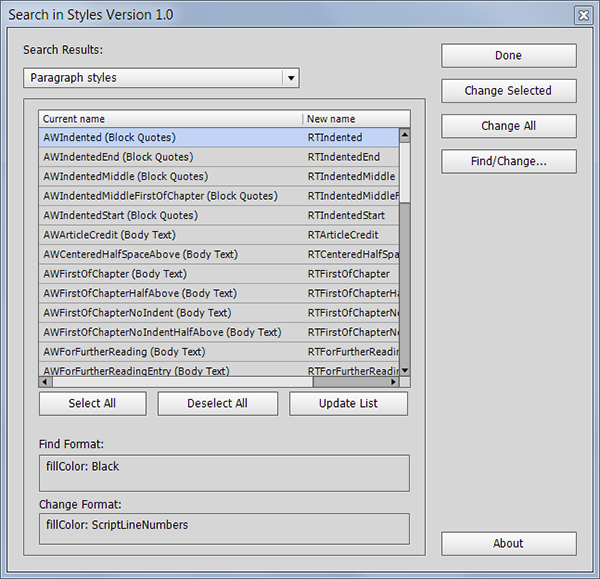Click the list's scroll up arrow
The width and height of the screenshot is (600, 579).
tap(404, 135)
